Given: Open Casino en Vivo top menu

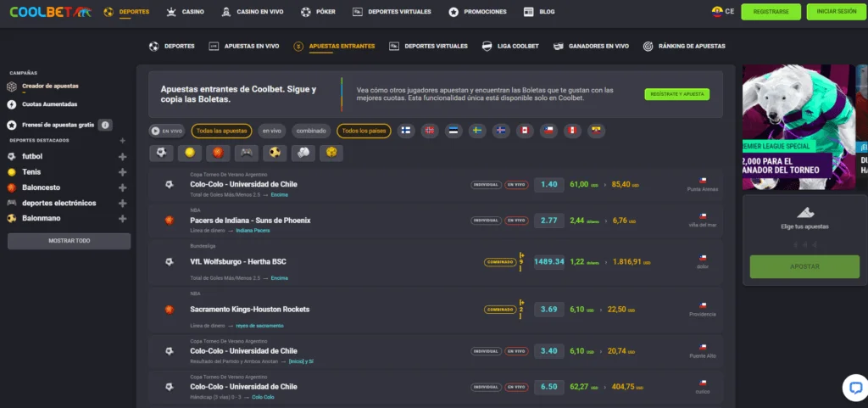Looking at the screenshot, I should pos(252,12).
